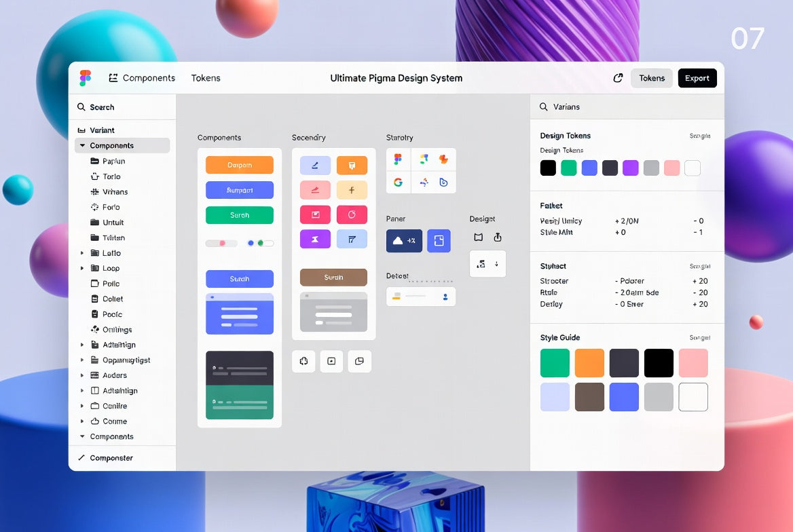Select the Paplun folder item
This screenshot has width=793, height=532.
coord(122,161)
